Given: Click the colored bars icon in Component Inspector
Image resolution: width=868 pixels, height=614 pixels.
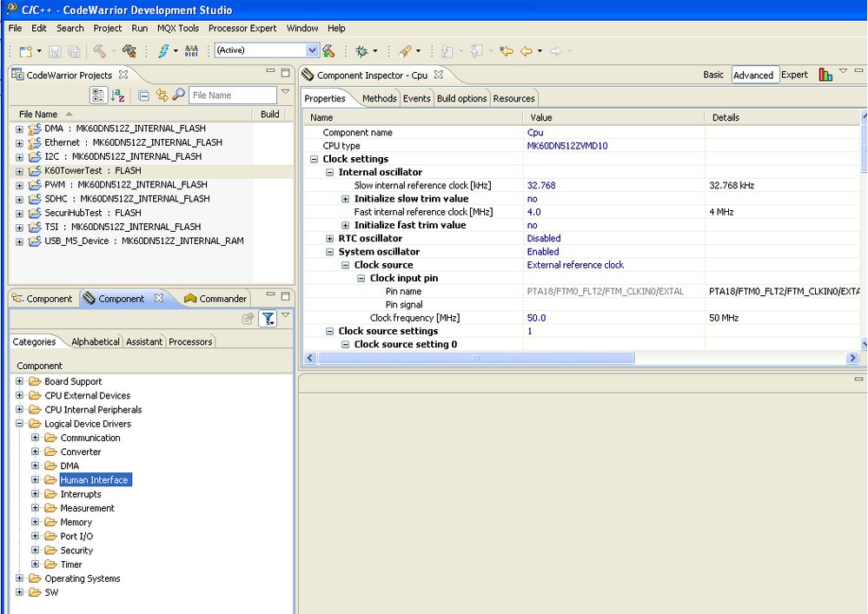Looking at the screenshot, I should [825, 75].
